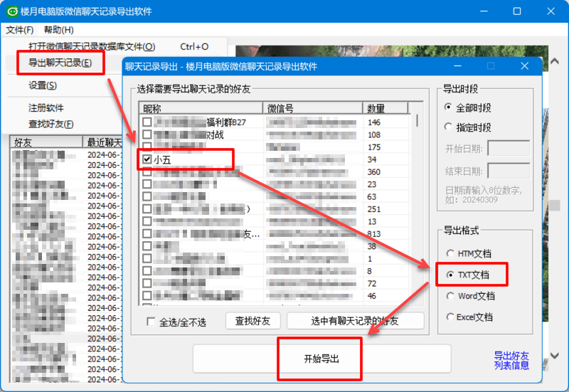Viewport: 569px width, 392px height.
Task: Select 导出聊天记录 menu entry
Action: pos(60,63)
